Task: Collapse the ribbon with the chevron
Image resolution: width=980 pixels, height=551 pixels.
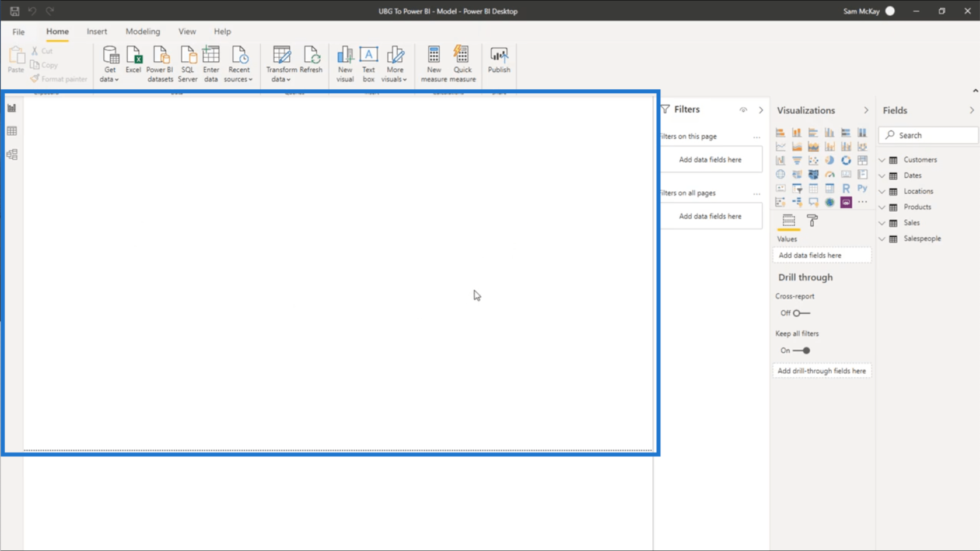Action: click(x=975, y=91)
